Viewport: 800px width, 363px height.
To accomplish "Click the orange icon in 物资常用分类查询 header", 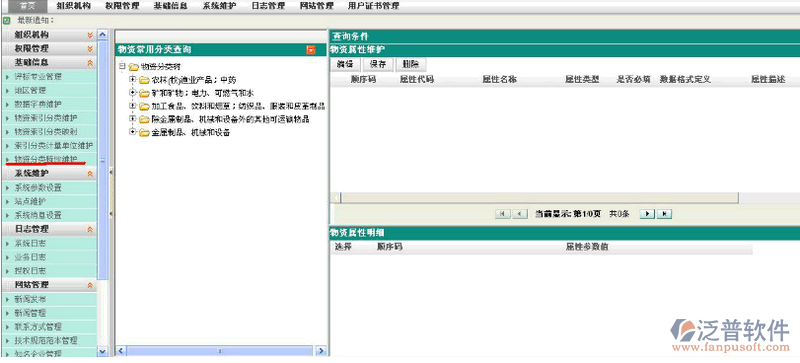I will pos(311,50).
